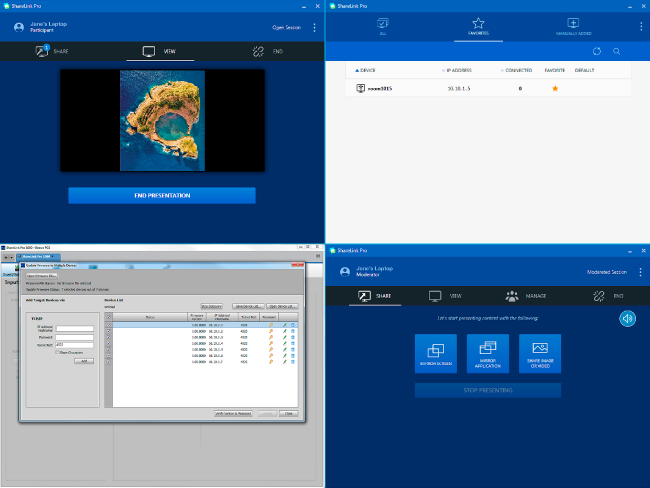
Task: Click the delete trash icon for device 10.10.1.1
Action: (x=293, y=326)
